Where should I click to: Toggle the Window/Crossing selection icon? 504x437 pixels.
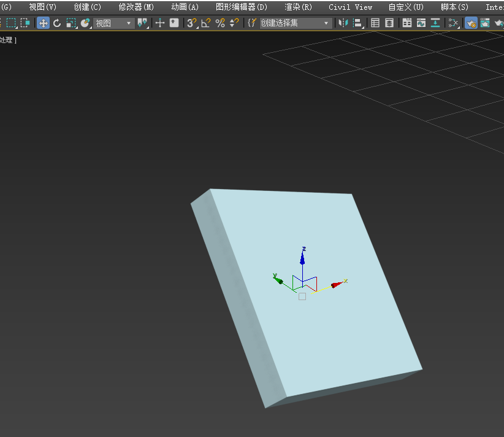[x=25, y=23]
